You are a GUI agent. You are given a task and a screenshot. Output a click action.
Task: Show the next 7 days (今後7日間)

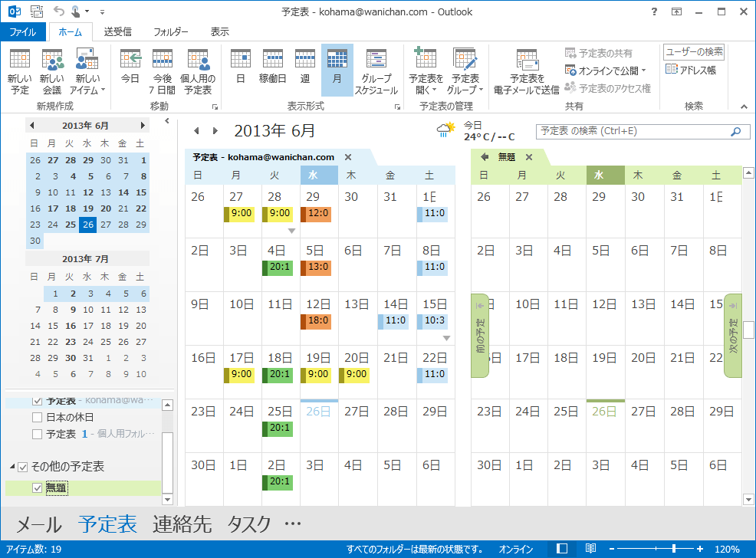tap(163, 71)
